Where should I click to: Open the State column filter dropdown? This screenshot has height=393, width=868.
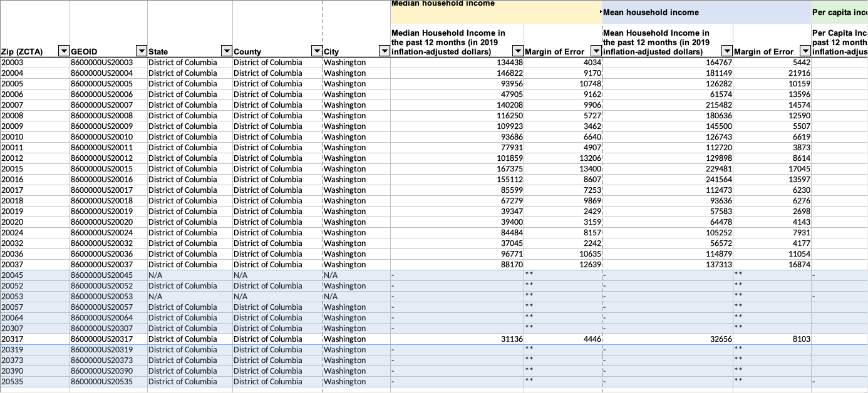pyautogui.click(x=226, y=51)
